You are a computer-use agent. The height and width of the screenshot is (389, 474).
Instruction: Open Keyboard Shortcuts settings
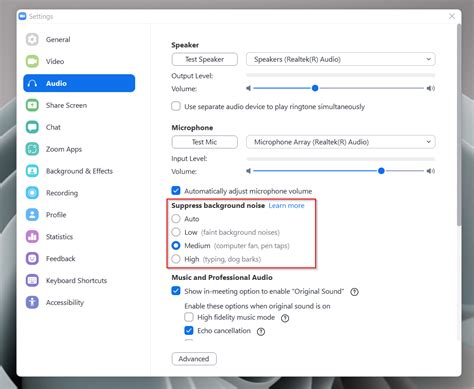(x=79, y=280)
